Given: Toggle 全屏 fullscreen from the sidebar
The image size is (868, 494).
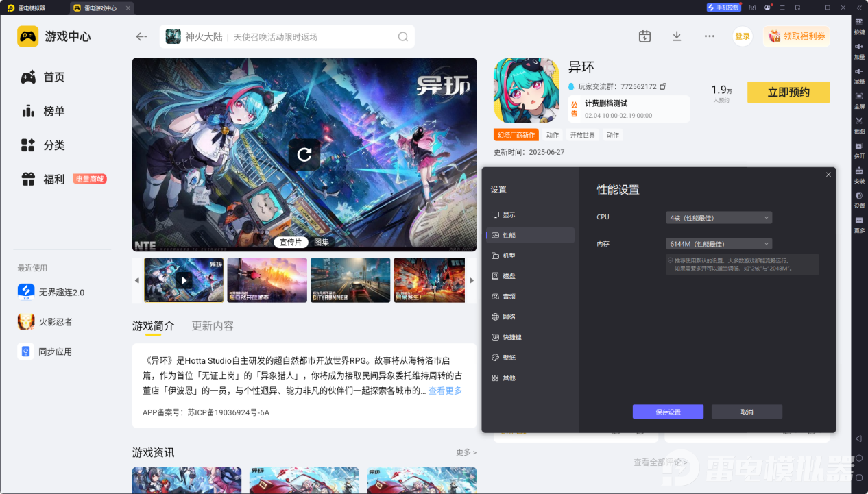Looking at the screenshot, I should tap(859, 99).
